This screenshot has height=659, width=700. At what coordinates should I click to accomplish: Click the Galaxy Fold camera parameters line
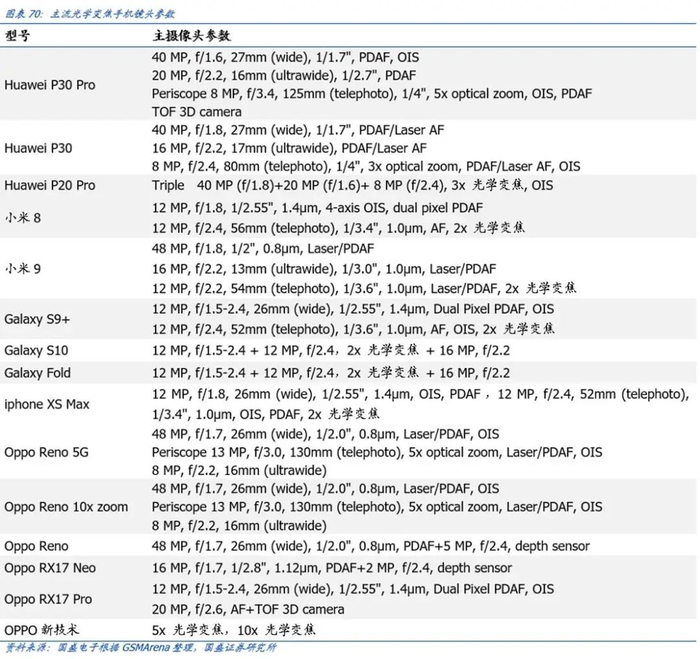pyautogui.click(x=331, y=373)
